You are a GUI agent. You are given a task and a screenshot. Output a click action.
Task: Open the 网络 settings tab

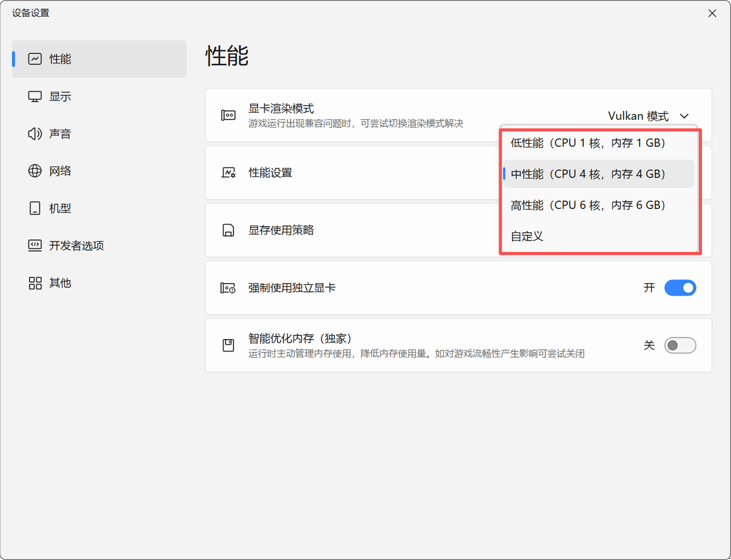click(99, 171)
